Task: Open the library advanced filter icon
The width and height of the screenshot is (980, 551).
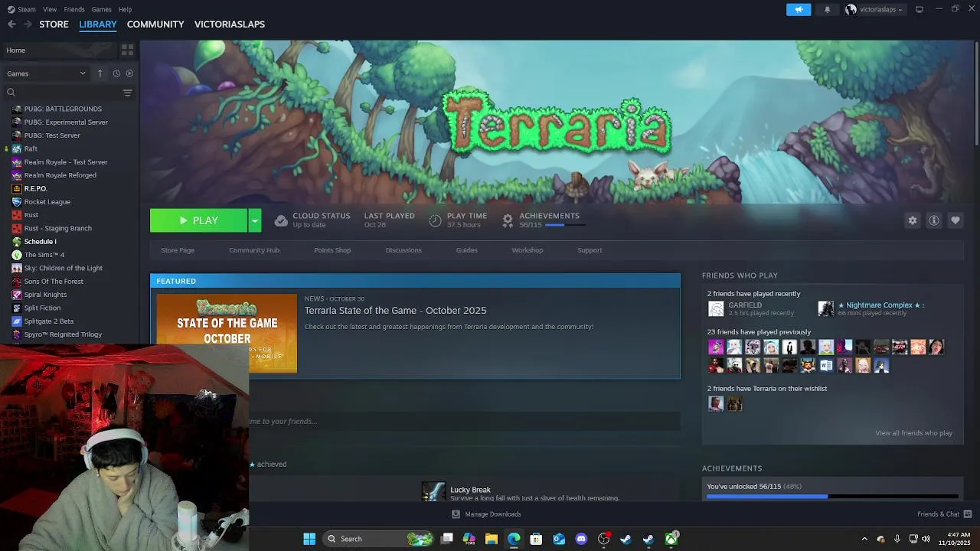Action: click(x=127, y=93)
